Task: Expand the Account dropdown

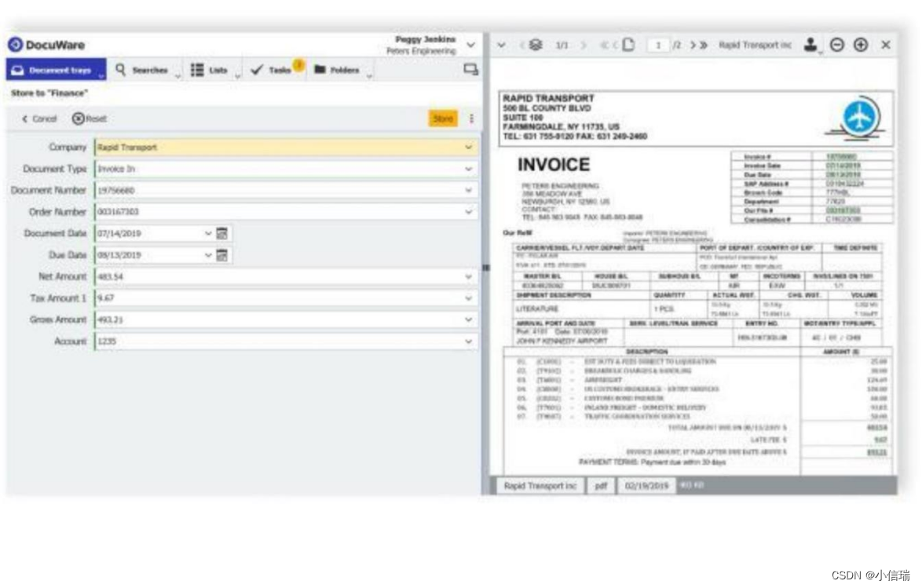Action: coord(469,341)
